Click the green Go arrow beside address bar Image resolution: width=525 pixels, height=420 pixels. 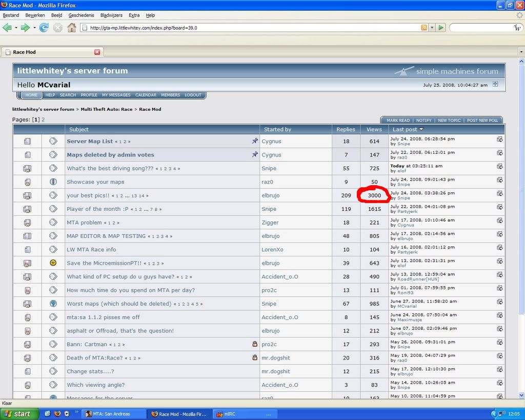click(x=441, y=28)
